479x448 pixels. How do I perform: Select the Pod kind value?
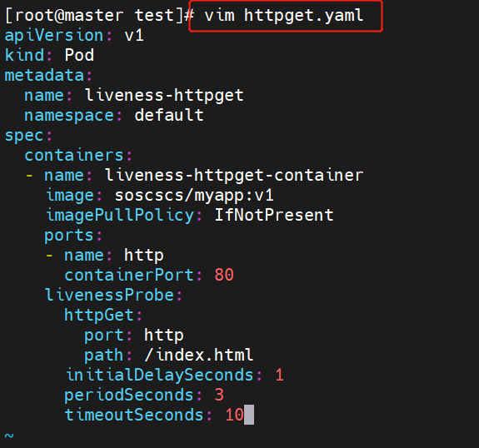[79, 55]
